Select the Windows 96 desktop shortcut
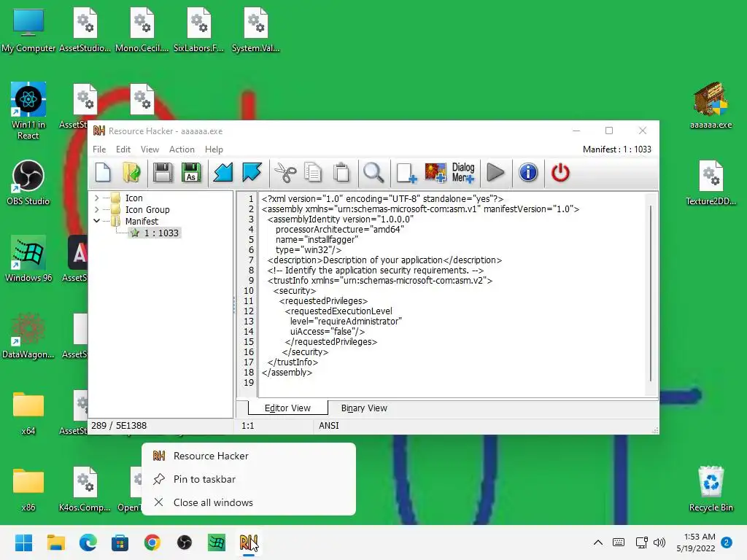The height and width of the screenshot is (560, 747). (28, 259)
